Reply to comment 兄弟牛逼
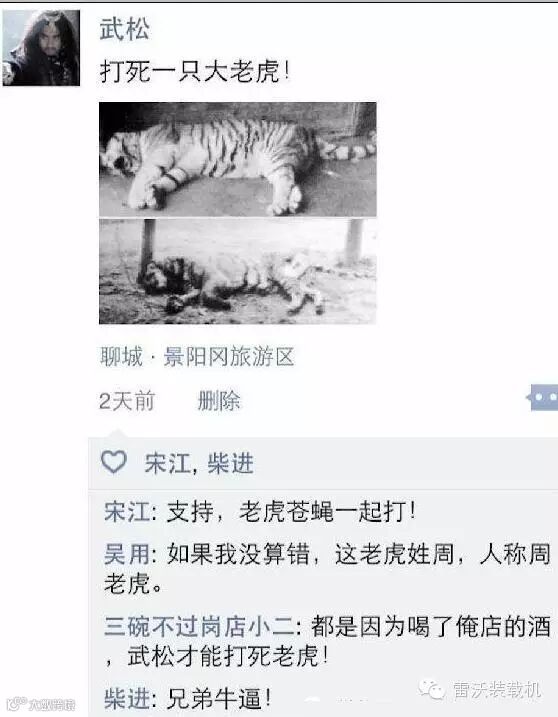The height and width of the screenshot is (717, 558). (x=219, y=699)
